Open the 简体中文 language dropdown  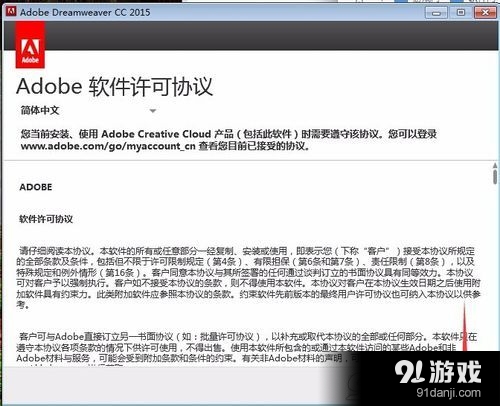pyautogui.click(x=88, y=110)
